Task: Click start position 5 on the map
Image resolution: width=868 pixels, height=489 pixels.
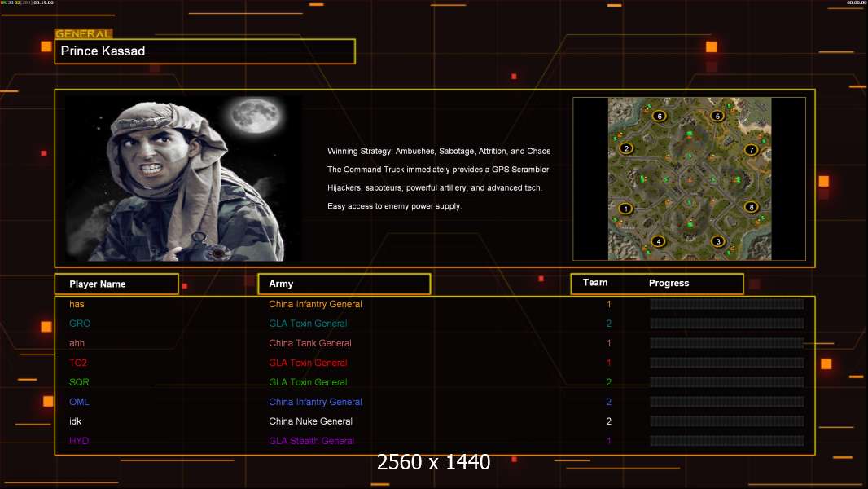Action: (x=717, y=117)
